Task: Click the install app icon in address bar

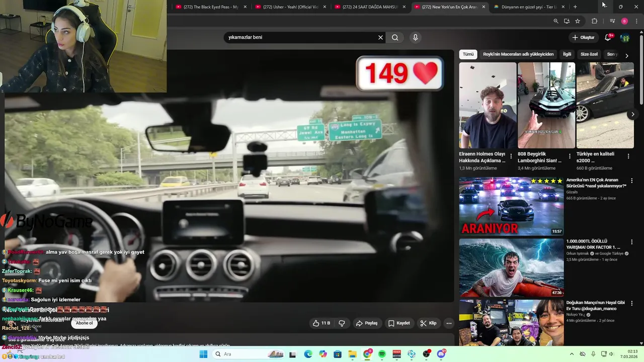Action: [567, 21]
